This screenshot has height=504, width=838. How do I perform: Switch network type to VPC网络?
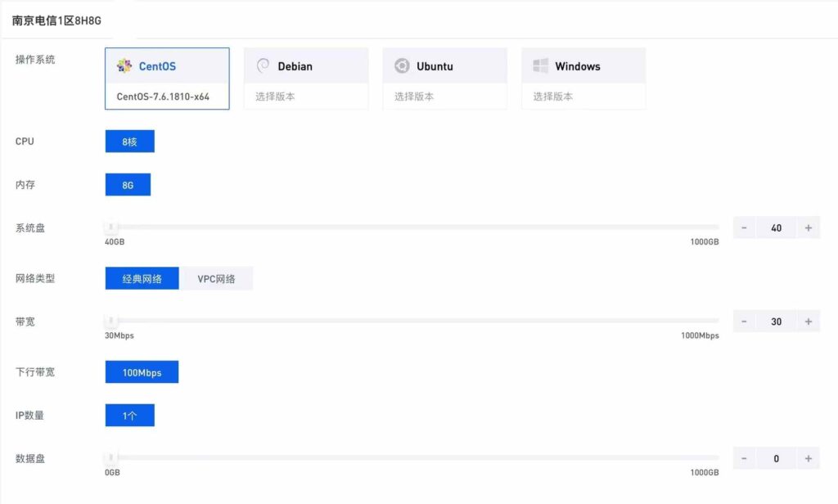(216, 279)
